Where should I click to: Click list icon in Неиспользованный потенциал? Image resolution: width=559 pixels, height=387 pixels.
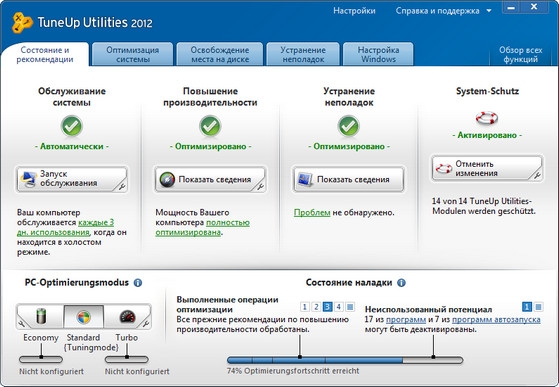[x=538, y=307]
